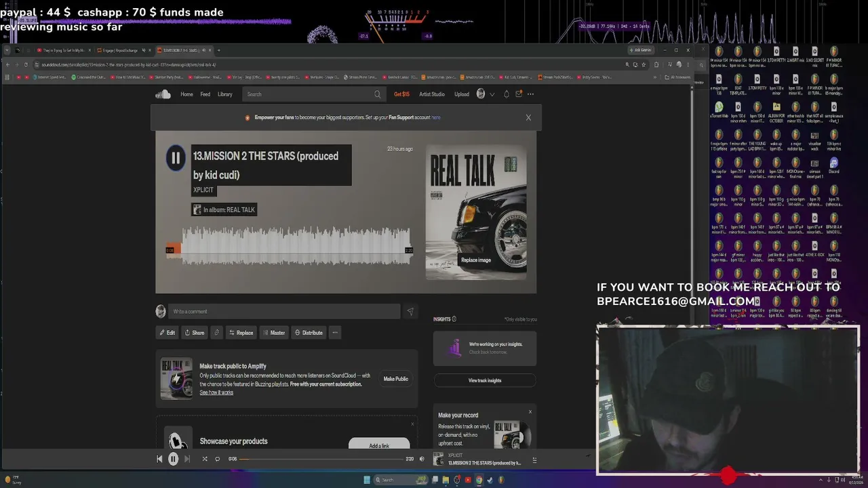Open the red YouTube icon in the taskbar
The height and width of the screenshot is (488, 868).
tap(468, 480)
